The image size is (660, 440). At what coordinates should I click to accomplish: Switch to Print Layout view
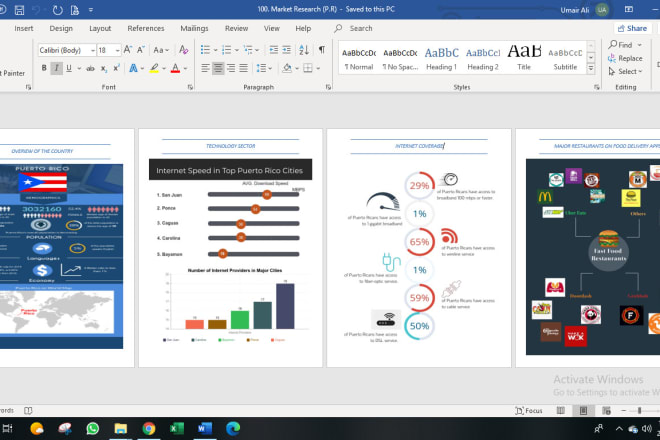(x=583, y=411)
